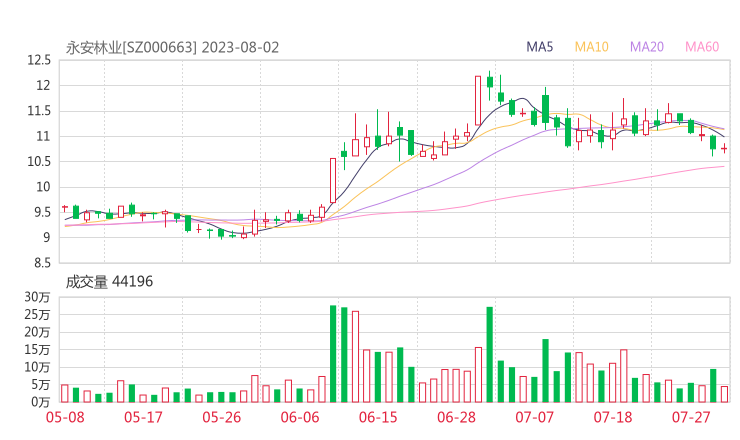Click the 07-07 date axis label
Screen dimensions: 740x440
click(534, 417)
